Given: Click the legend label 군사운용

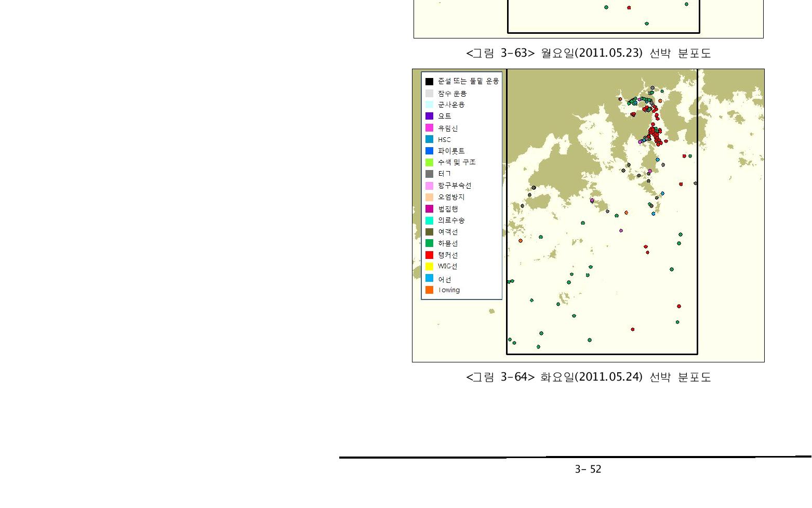Looking at the screenshot, I should tap(451, 105).
